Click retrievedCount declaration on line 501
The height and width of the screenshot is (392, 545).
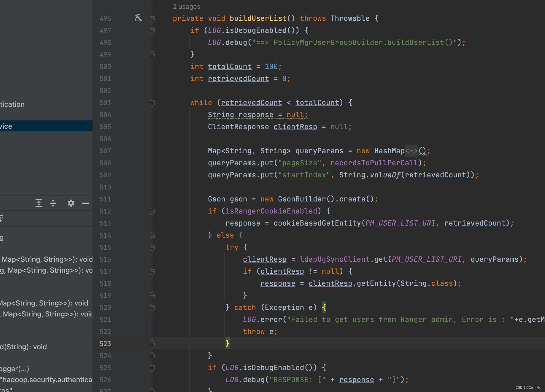pyautogui.click(x=238, y=79)
